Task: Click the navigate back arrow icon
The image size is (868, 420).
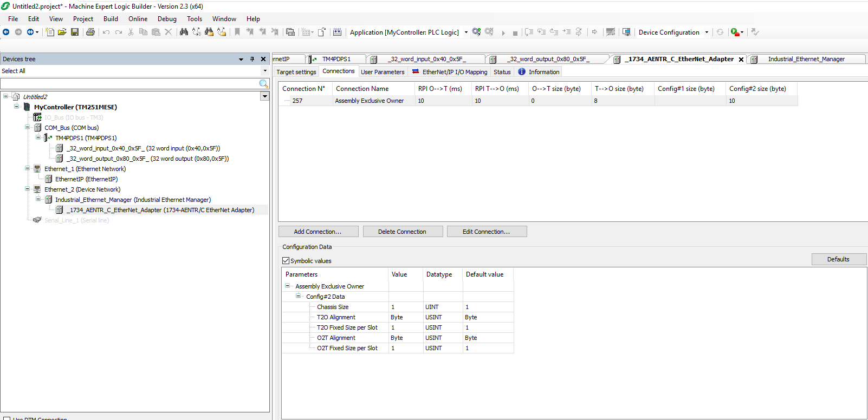Action: pos(6,32)
